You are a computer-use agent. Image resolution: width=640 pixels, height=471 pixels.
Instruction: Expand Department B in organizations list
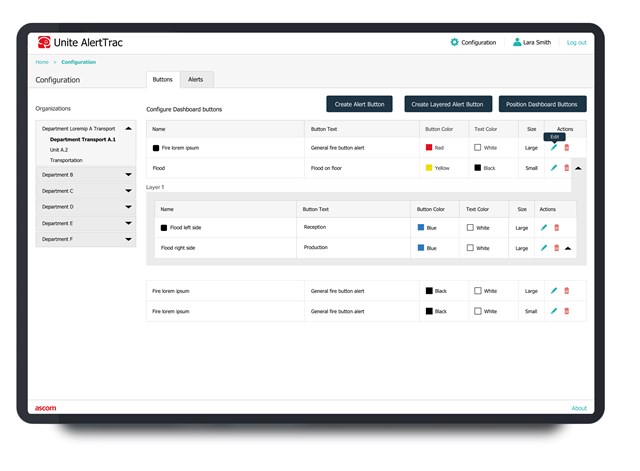[128, 175]
